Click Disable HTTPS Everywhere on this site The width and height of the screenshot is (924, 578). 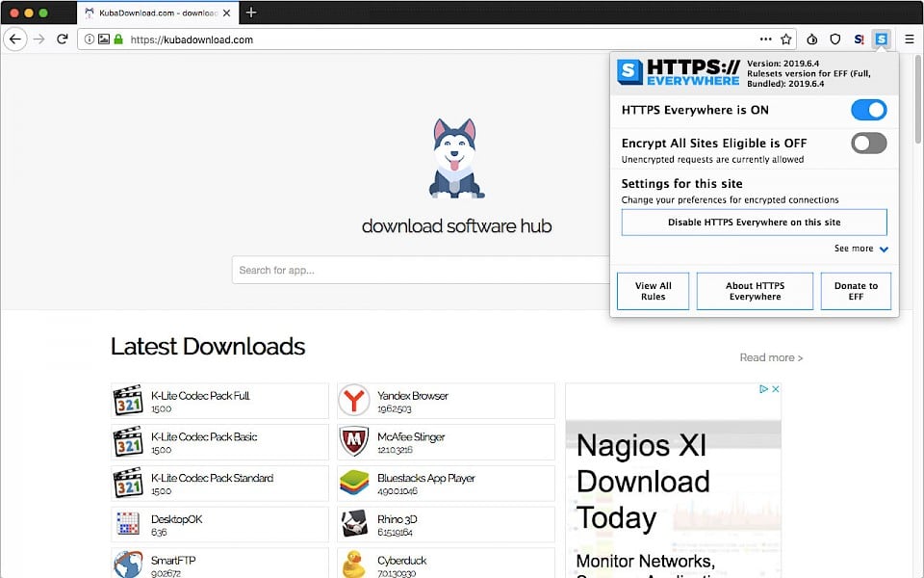(754, 223)
